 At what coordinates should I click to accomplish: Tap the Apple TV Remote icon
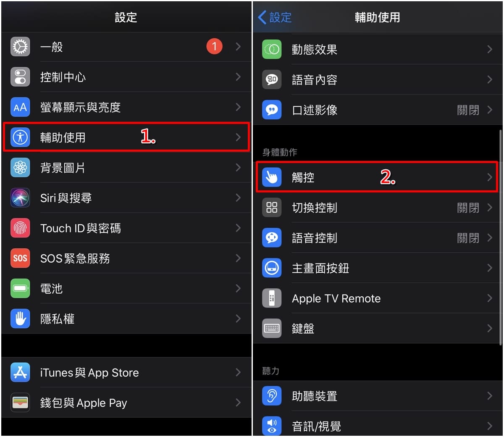pyautogui.click(x=272, y=298)
